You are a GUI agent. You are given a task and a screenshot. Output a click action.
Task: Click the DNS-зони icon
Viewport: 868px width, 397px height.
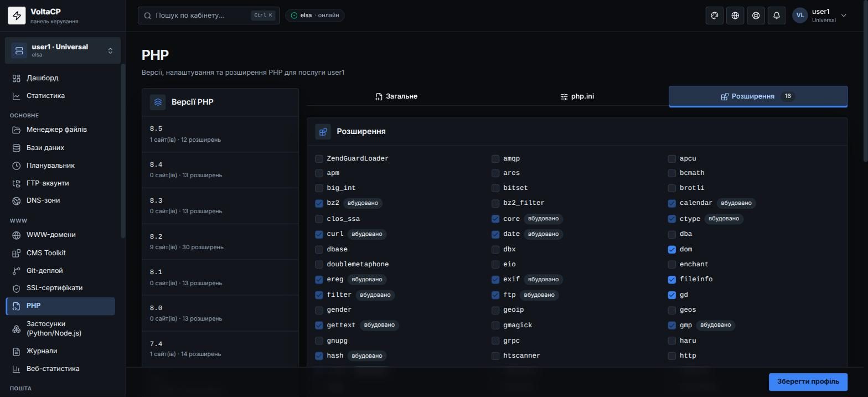17,200
